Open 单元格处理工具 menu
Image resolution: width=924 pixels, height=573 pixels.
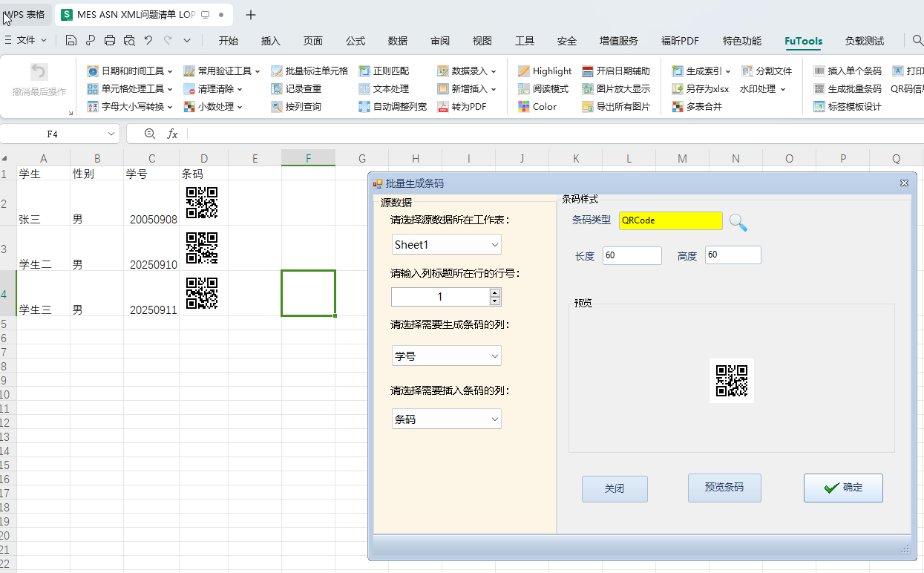point(130,89)
